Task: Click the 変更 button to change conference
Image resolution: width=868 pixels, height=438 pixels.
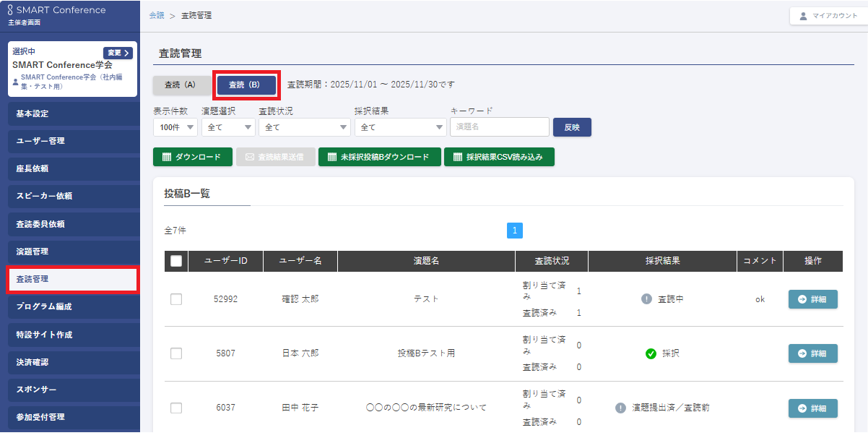Action: pyautogui.click(x=118, y=53)
